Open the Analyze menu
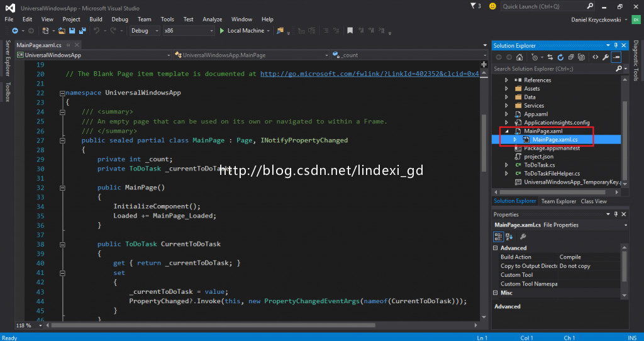644x341 pixels. 213,20
